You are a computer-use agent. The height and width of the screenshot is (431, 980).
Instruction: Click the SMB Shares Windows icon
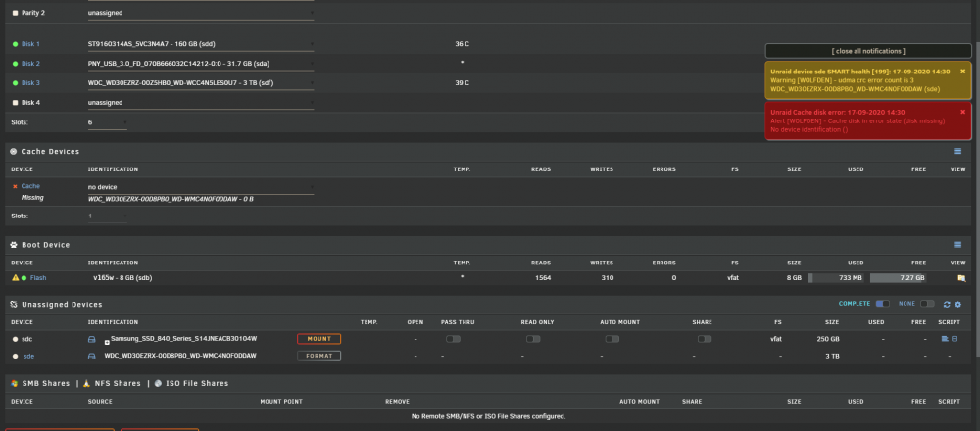pos(14,384)
